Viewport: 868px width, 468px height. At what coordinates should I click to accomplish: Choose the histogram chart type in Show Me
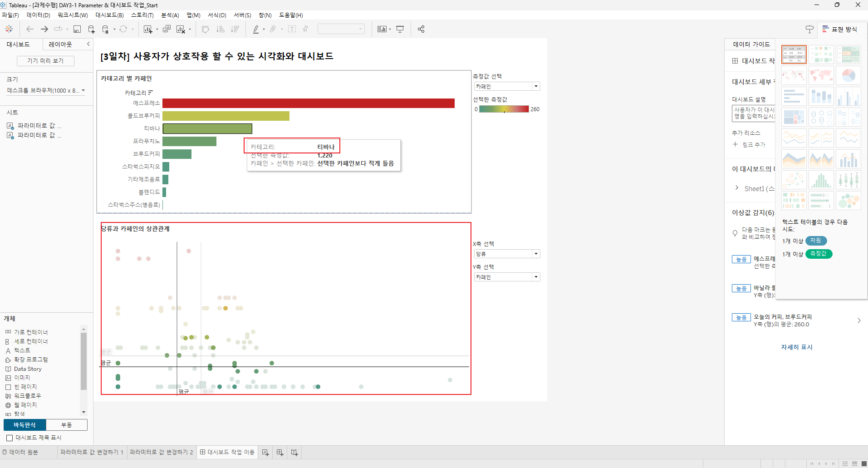click(x=821, y=180)
